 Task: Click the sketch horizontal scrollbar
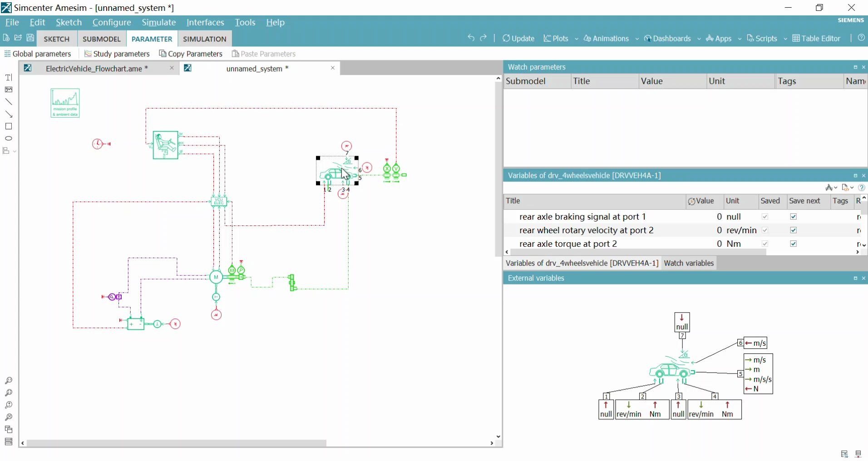tap(176, 443)
